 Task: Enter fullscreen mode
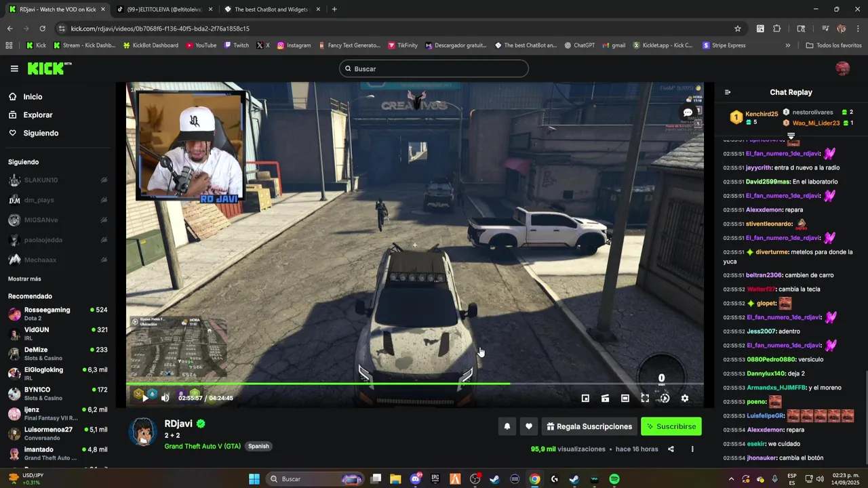click(645, 398)
